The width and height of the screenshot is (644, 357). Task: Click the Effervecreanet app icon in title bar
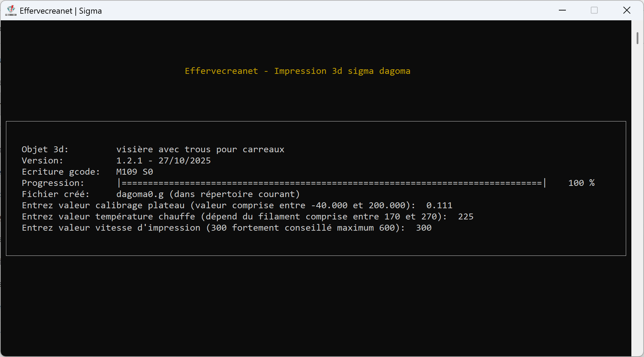tap(11, 10)
